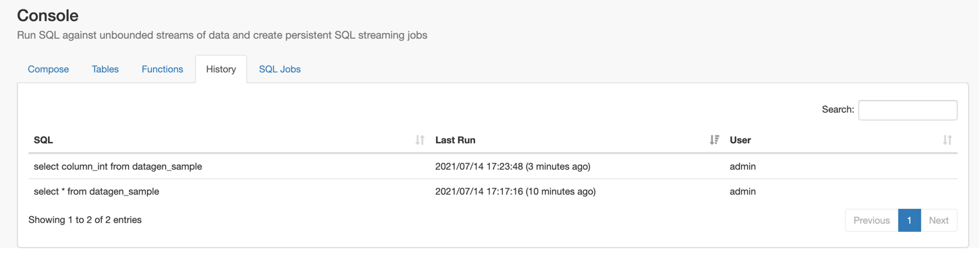Click the sort arrows icon in User column
Image resolution: width=980 pixels, height=263 pixels.
pyautogui.click(x=947, y=140)
